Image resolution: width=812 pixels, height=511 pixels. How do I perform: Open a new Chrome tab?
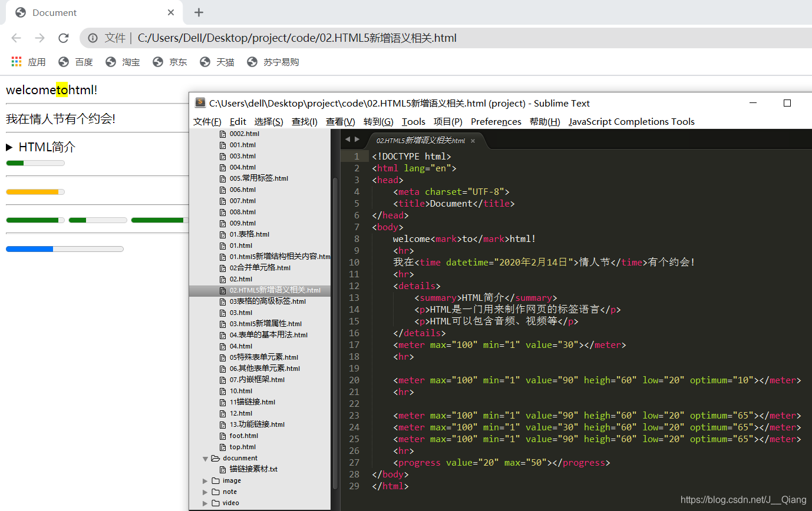pos(199,12)
